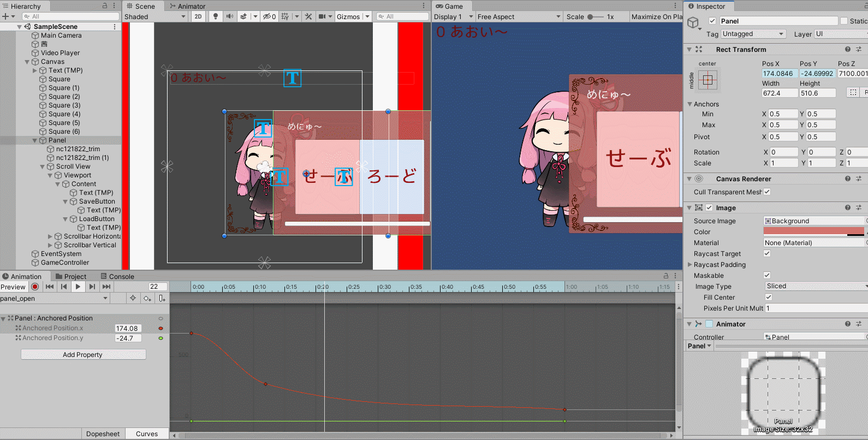Open Rect Transform preset settings icon
The image size is (868, 440).
(859, 49)
